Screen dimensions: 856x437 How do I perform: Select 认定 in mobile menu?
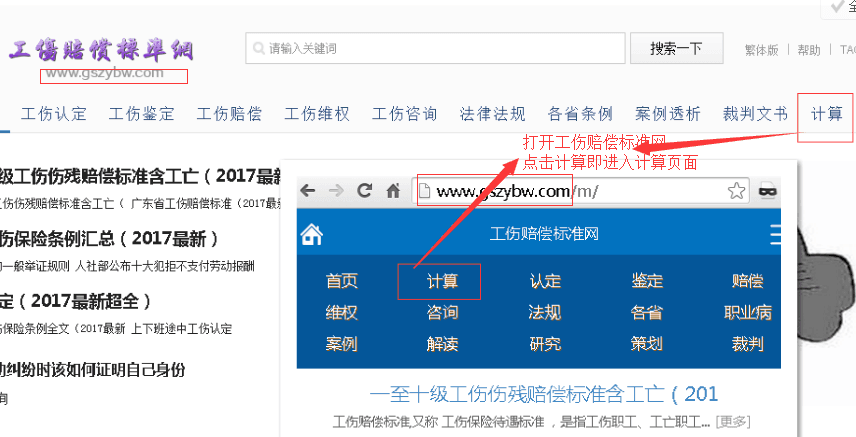point(545,281)
